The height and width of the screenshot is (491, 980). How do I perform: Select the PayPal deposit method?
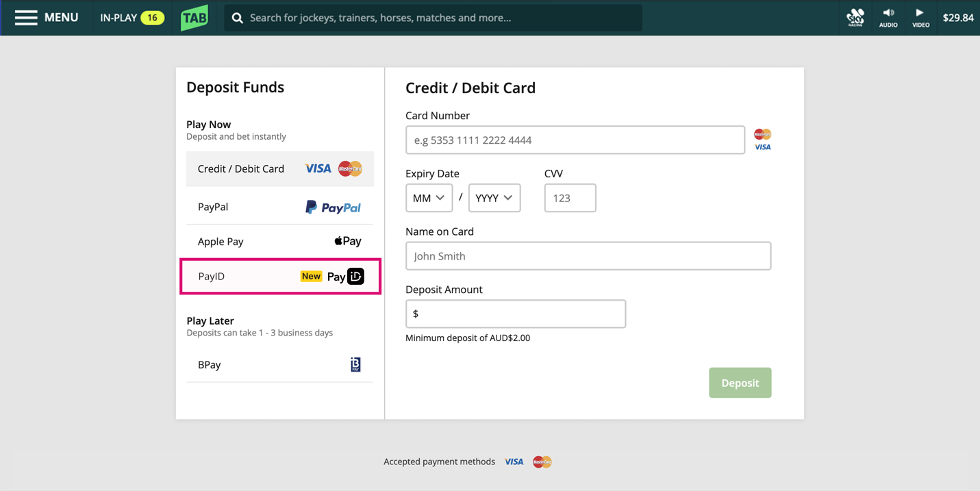coord(279,207)
